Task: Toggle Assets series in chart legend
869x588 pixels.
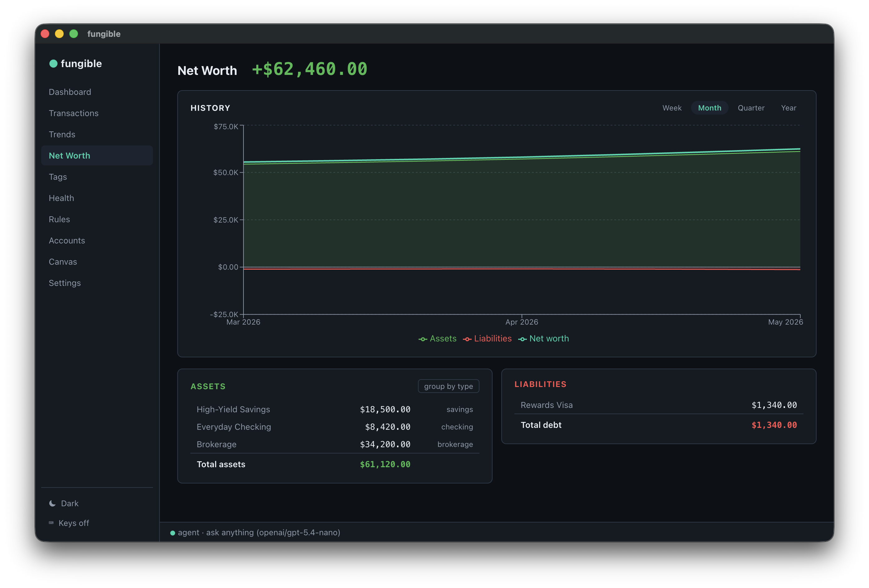Action: pos(438,338)
